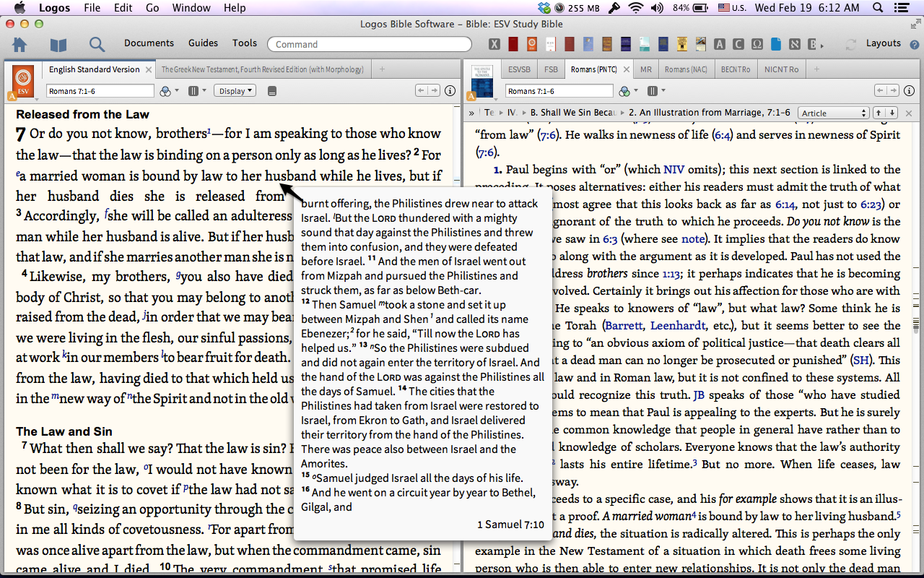
Task: Close the English Standard Version tab
Action: tap(149, 70)
